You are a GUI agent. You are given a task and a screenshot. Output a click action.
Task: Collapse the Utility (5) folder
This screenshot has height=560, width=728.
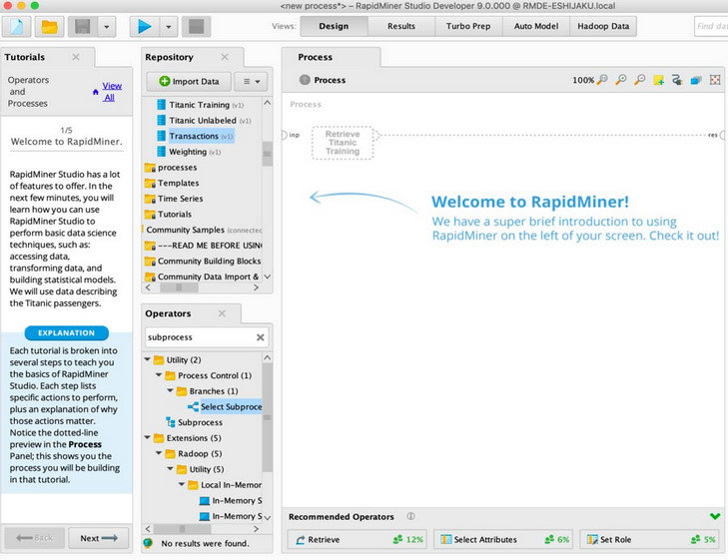tap(170, 468)
